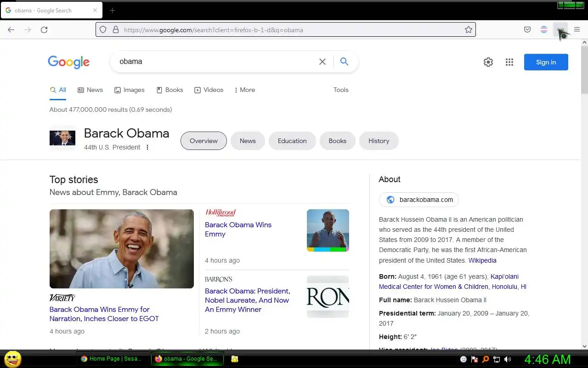
Task: Switch to the Images search tab
Action: pyautogui.click(x=130, y=90)
